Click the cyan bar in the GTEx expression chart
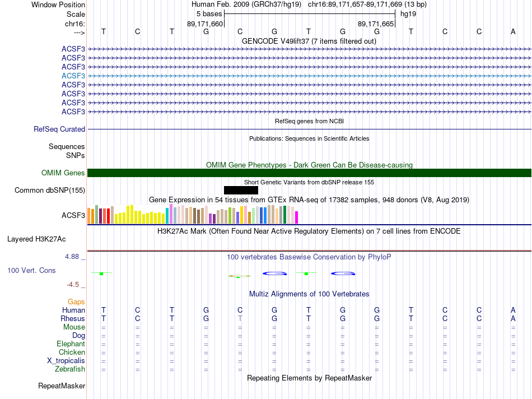The image size is (532, 399). 167,216
